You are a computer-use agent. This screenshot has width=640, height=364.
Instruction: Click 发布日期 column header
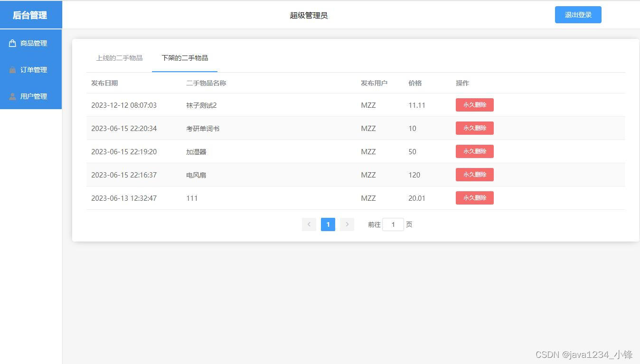(104, 83)
